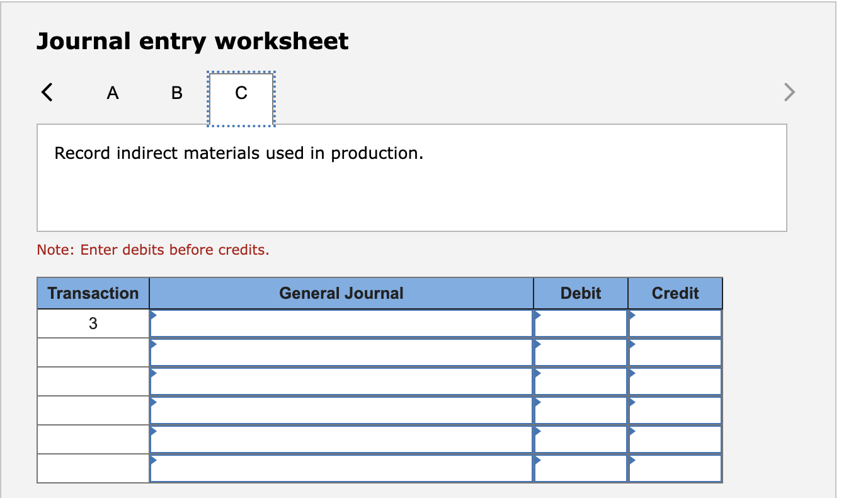Switch to tab A

point(113,93)
